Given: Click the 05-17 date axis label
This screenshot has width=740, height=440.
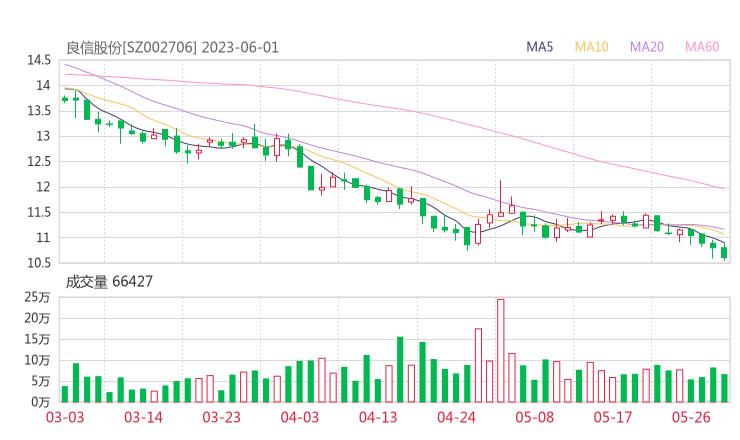Looking at the screenshot, I should tap(613, 417).
